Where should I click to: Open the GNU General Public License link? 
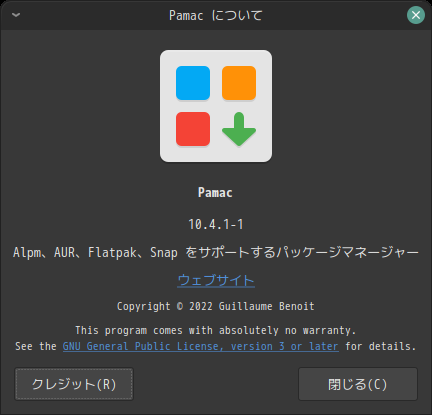(201, 346)
